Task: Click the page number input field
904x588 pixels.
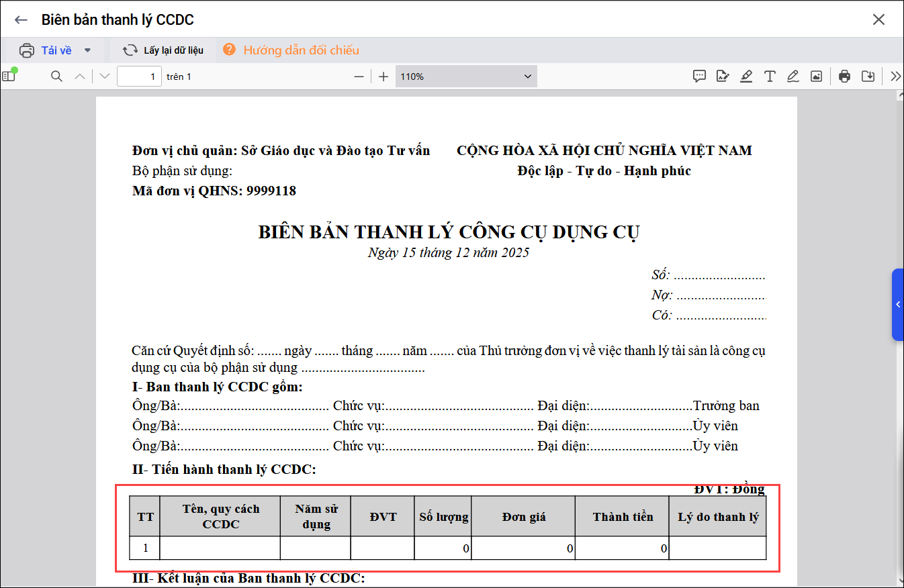Action: click(139, 77)
